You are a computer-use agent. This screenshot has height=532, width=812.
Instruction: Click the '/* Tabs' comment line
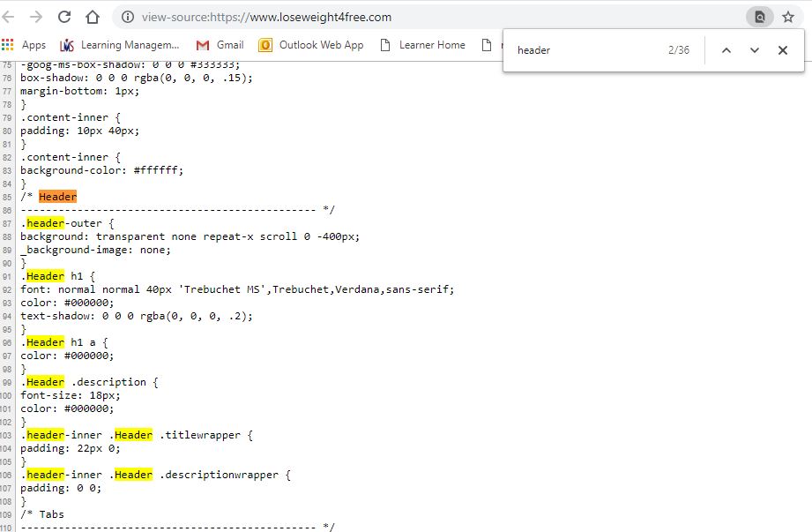[42, 514]
